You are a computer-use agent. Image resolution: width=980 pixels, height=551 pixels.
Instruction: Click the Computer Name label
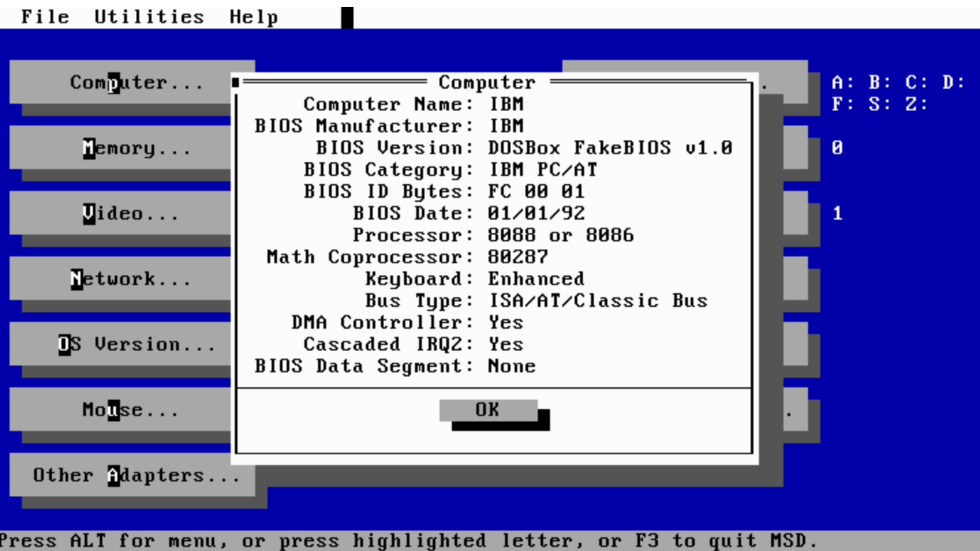coord(389,104)
